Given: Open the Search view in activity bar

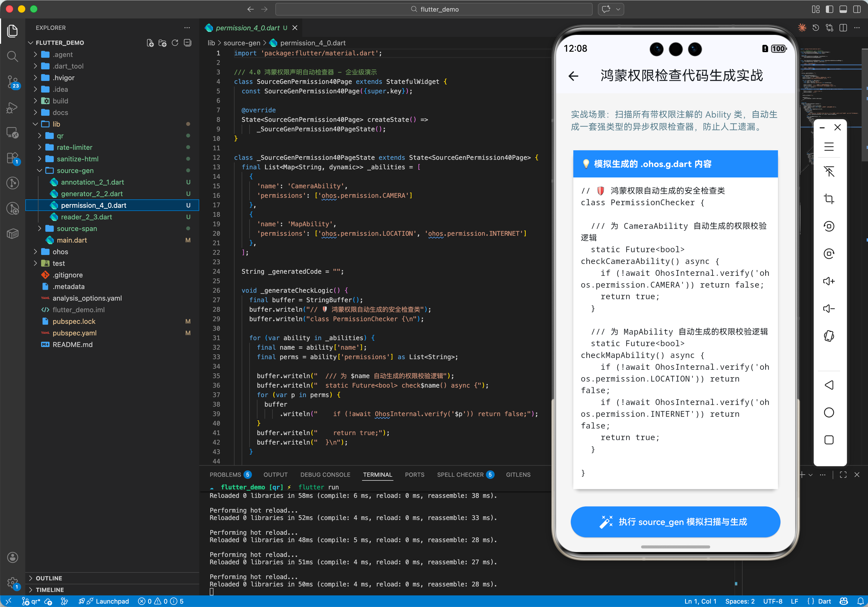Looking at the screenshot, I should coord(12,56).
